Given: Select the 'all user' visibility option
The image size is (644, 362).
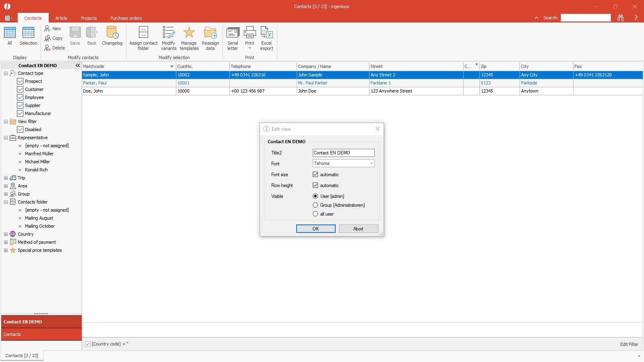Looking at the screenshot, I should click(316, 214).
